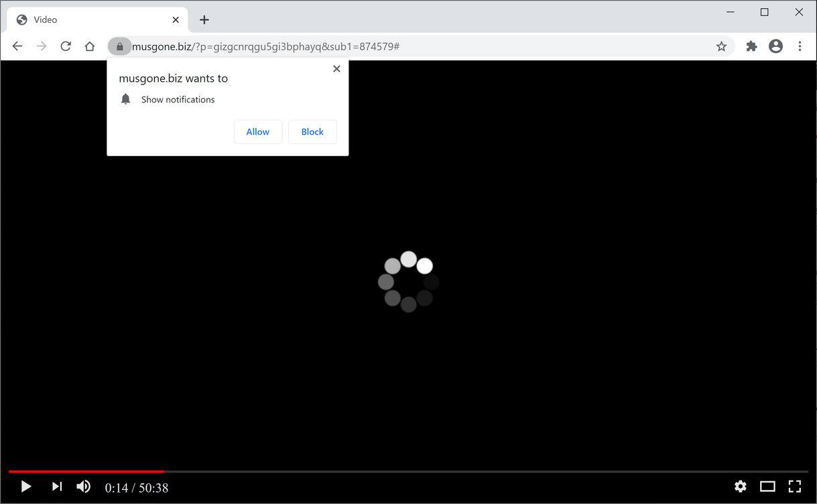Switch to theater mode

click(x=767, y=487)
